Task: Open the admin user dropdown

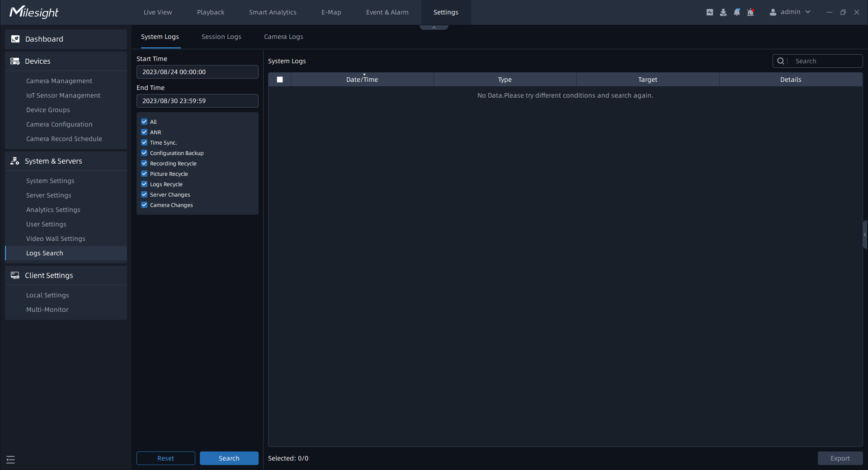Action: pos(790,12)
